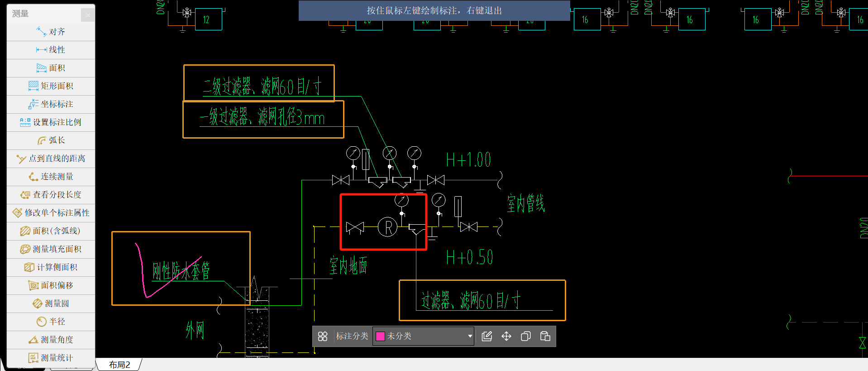This screenshot has height=371, width=868.
Task: Click the copy annotation icon
Action: (526, 336)
